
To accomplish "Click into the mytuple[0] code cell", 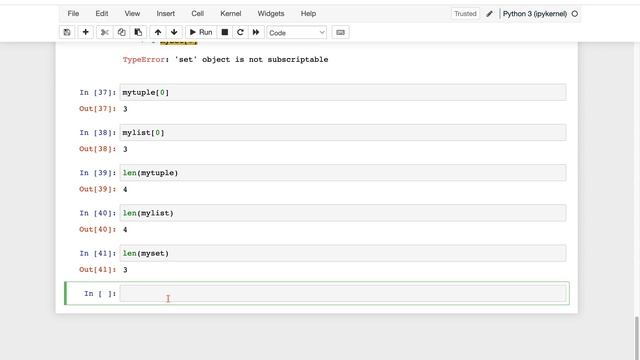I will pyautogui.click(x=343, y=92).
